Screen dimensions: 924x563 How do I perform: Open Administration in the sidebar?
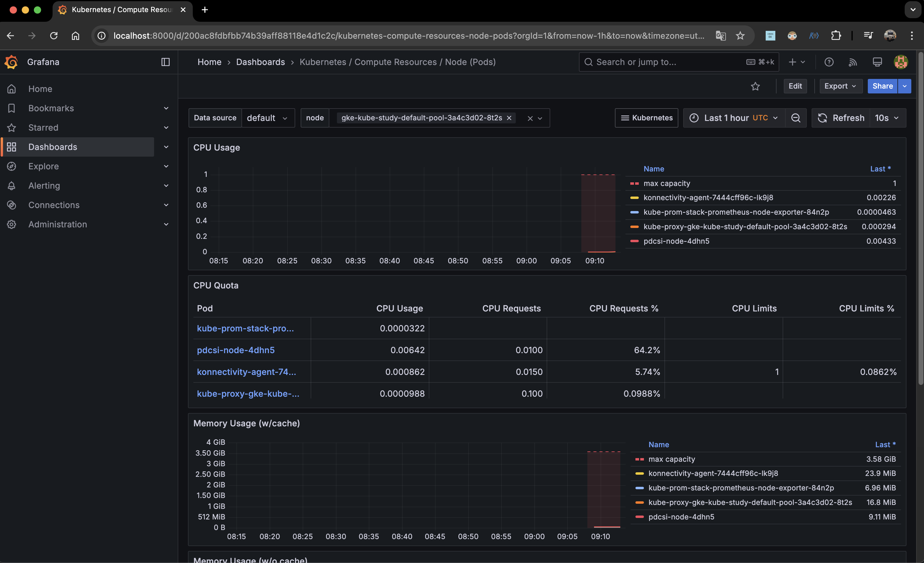pos(57,224)
